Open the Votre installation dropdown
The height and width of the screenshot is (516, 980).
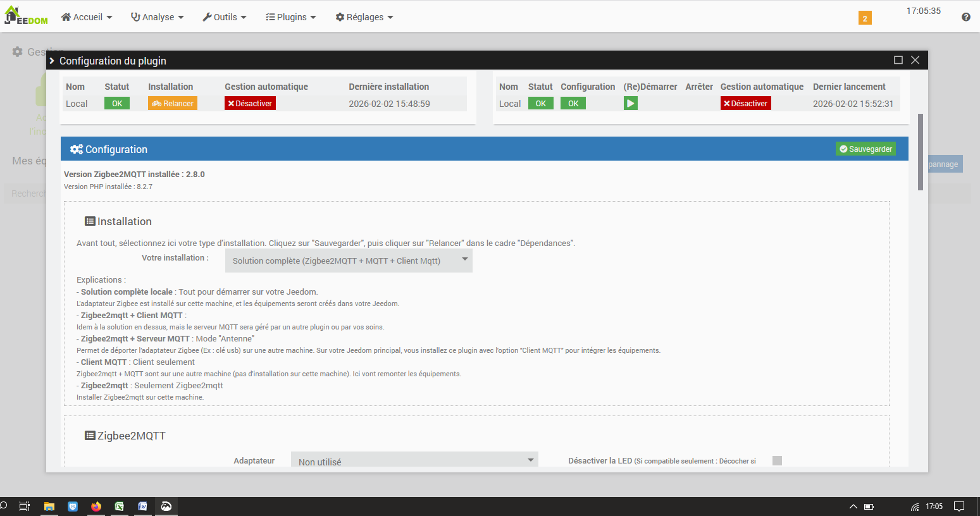pos(349,261)
